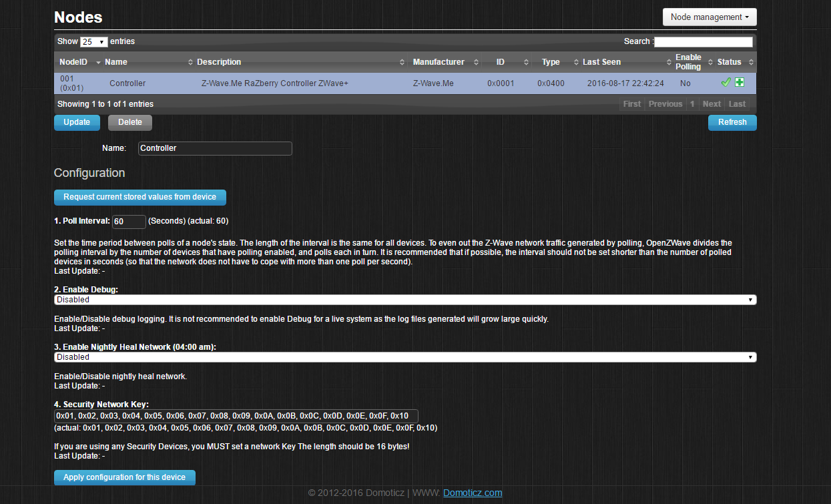The width and height of the screenshot is (831, 504).
Task: Sort the table by Enable Polling column
Action: 688,62
